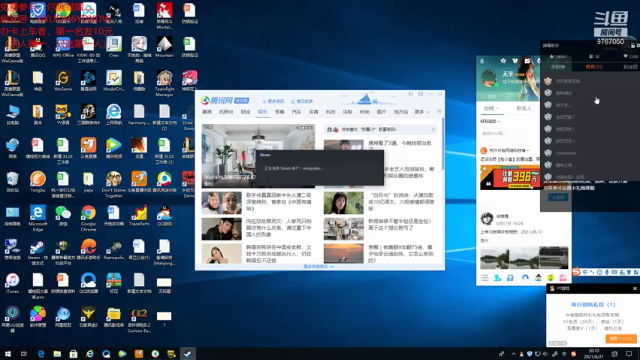
Task: Close the YY每日登陆礼包 popup
Action: click(635, 289)
